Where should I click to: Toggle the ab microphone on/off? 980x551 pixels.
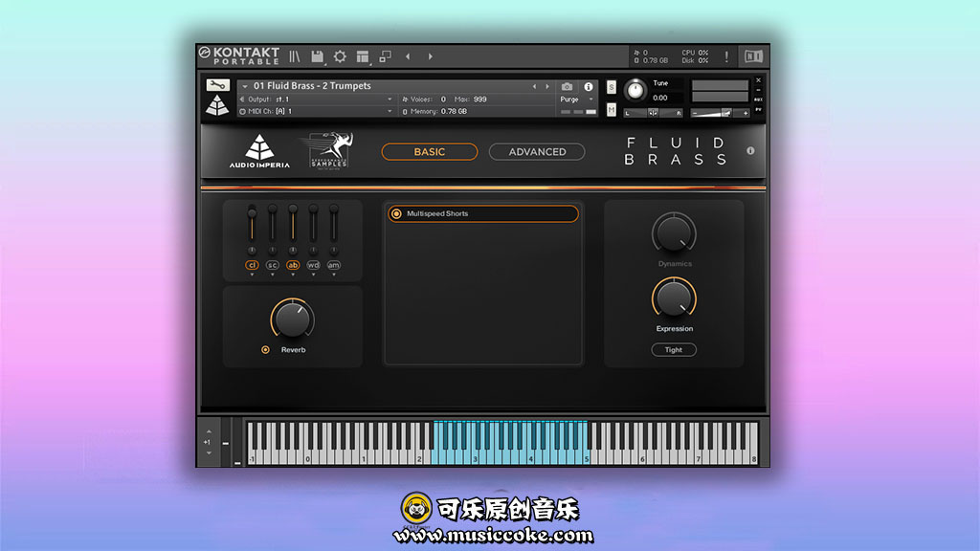(x=293, y=265)
